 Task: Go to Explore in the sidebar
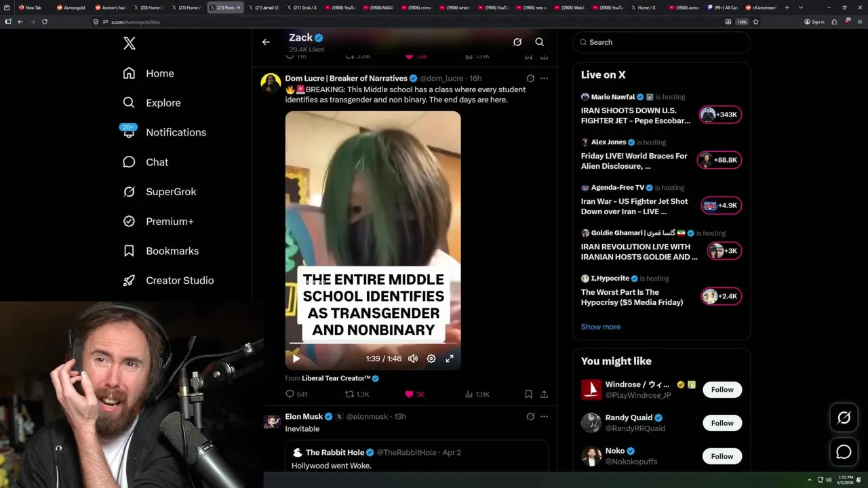click(152, 103)
